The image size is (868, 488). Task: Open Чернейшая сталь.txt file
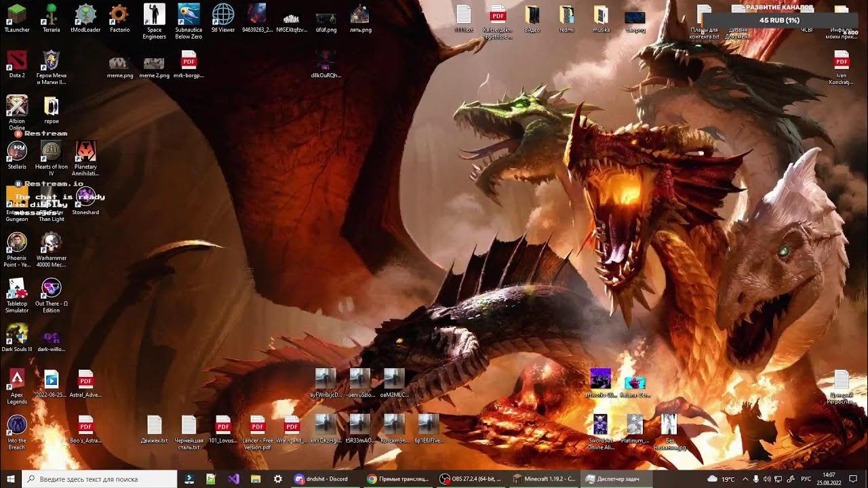[x=189, y=432]
